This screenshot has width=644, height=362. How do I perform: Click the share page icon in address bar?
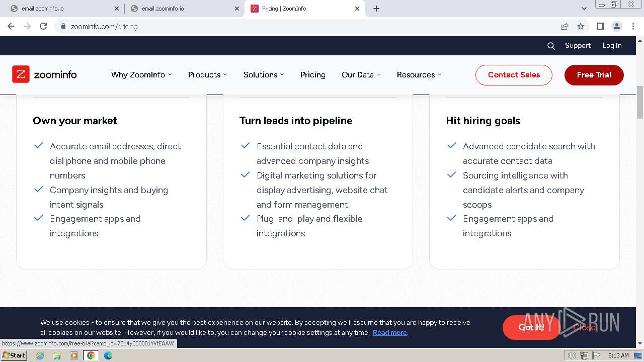pos(565,26)
